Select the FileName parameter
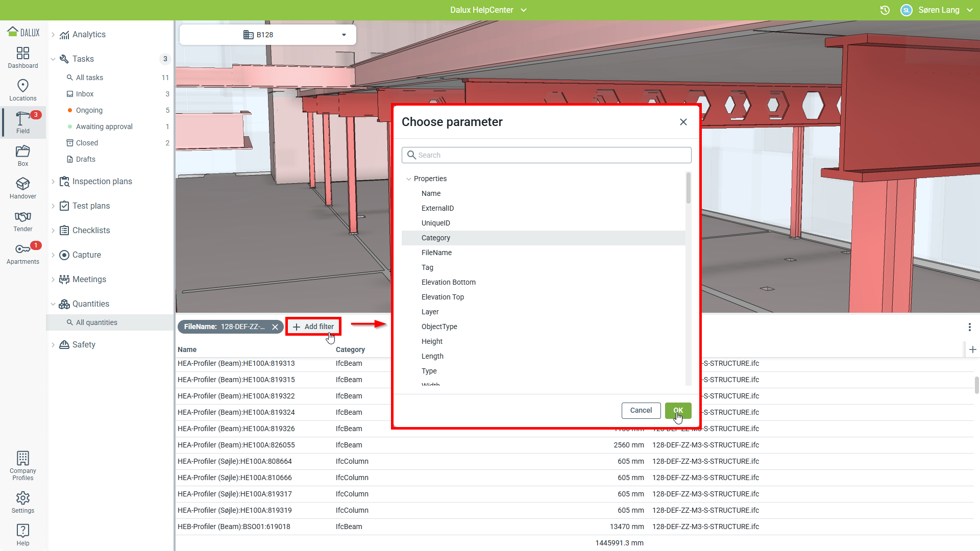This screenshot has width=980, height=551. (436, 253)
